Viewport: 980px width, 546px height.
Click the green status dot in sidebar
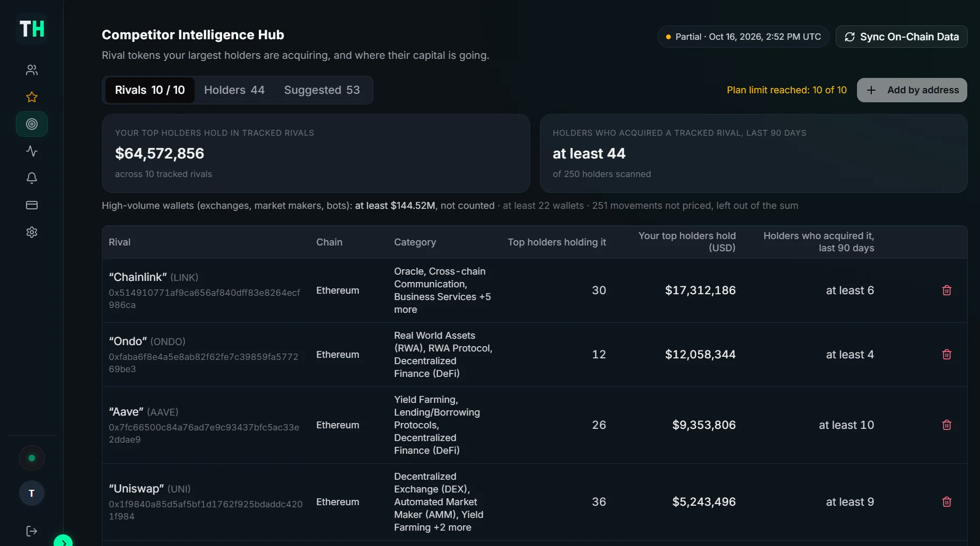(32, 458)
